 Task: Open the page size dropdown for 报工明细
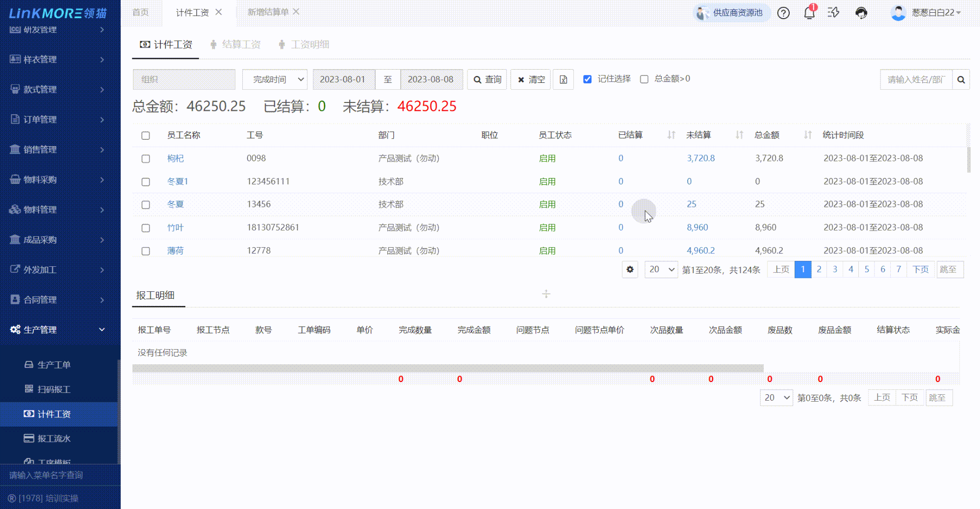pos(776,398)
